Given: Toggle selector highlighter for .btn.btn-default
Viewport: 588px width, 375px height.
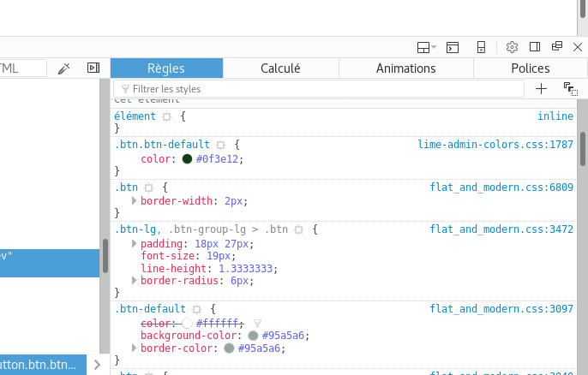Looking at the screenshot, I should tap(220, 146).
